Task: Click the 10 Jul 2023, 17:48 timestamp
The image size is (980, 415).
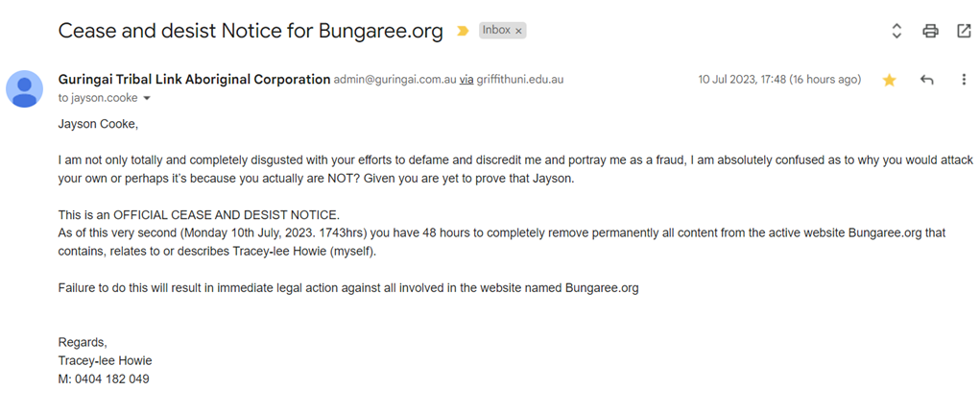Action: (x=778, y=80)
